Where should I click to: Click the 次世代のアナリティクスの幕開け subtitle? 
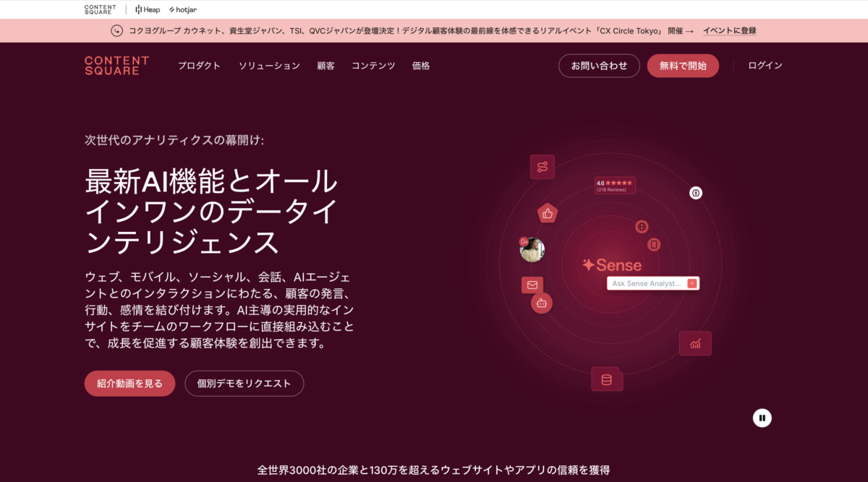point(174,140)
